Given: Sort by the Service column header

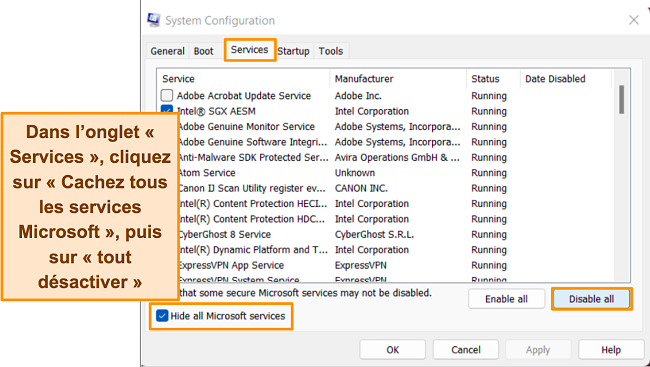Looking at the screenshot, I should [244, 79].
